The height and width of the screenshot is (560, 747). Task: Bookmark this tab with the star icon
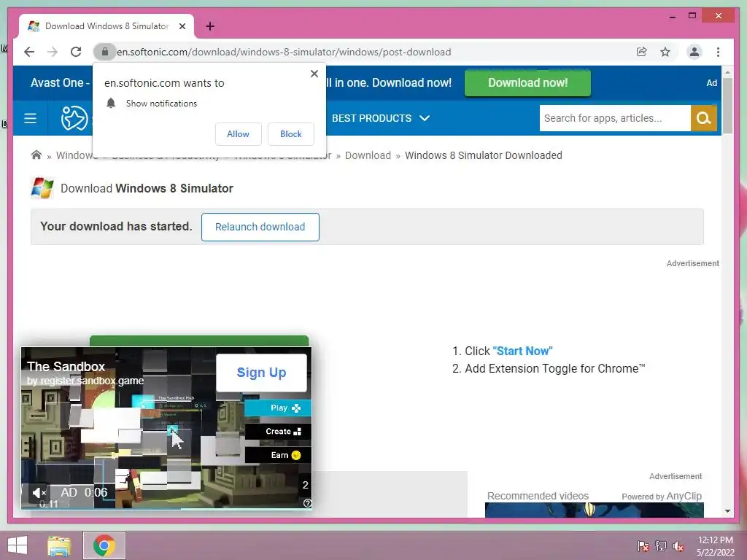665,52
